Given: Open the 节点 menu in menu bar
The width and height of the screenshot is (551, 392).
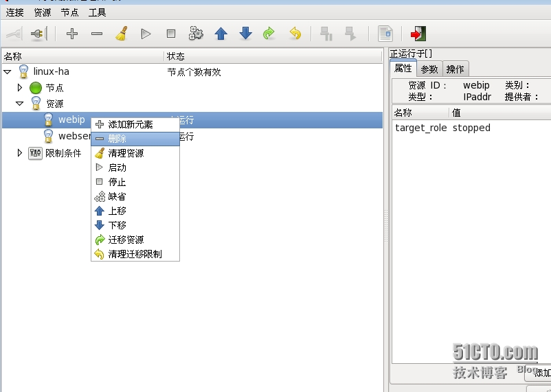Looking at the screenshot, I should (69, 12).
